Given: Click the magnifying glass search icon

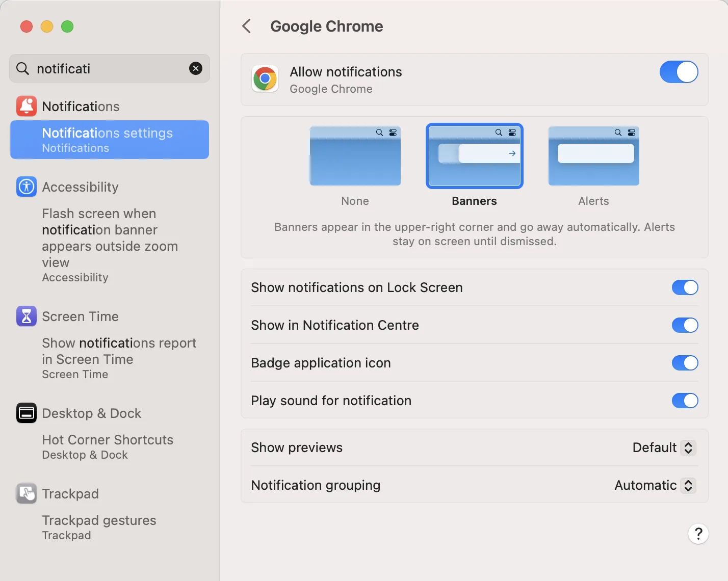Looking at the screenshot, I should coord(22,68).
